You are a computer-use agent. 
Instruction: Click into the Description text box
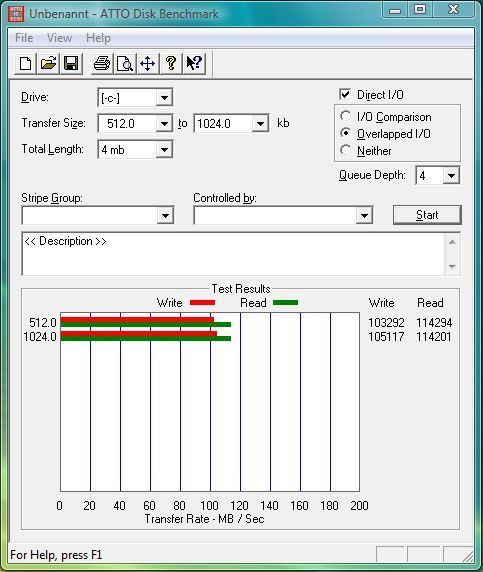(233, 254)
